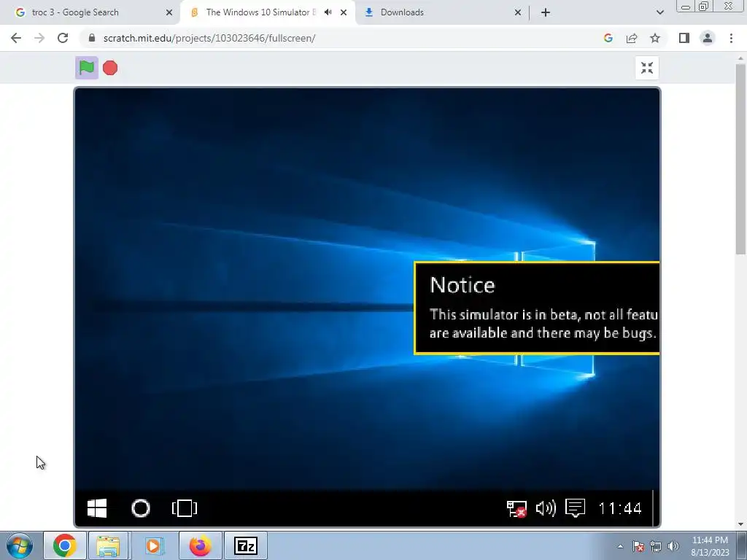Open Firefox from the taskbar
The width and height of the screenshot is (747, 560).
point(200,545)
